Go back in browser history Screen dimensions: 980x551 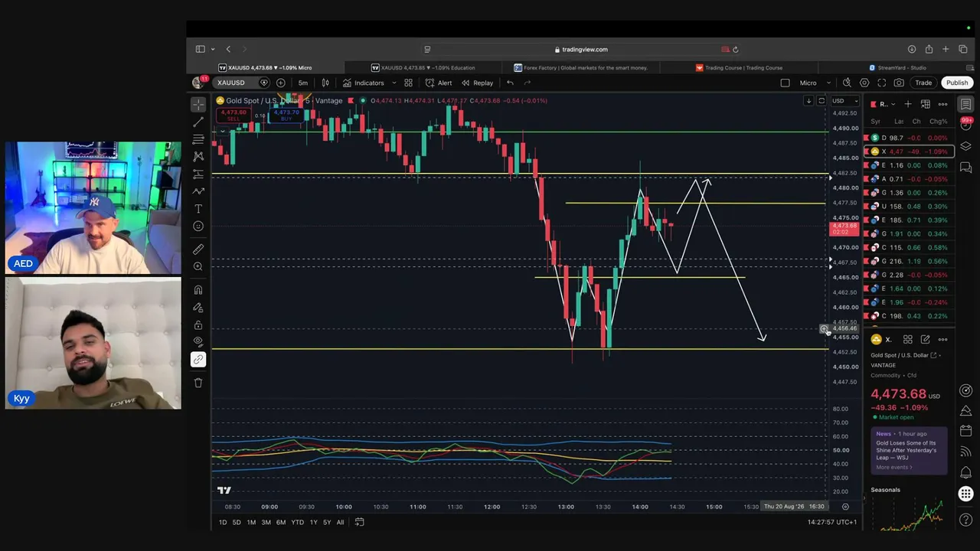point(228,49)
